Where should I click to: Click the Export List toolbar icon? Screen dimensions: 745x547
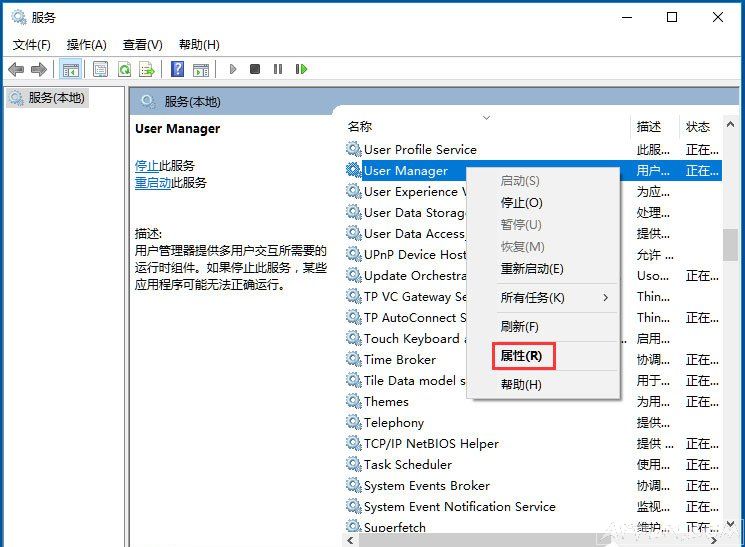[147, 69]
